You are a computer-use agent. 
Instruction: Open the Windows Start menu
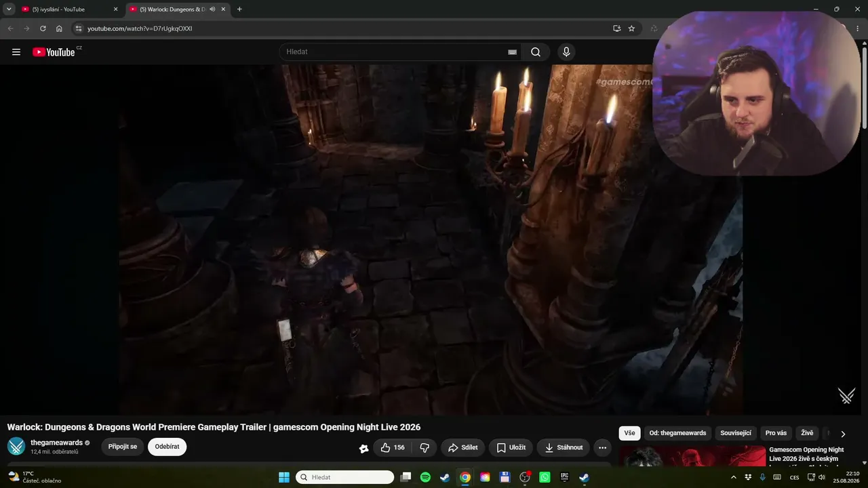click(x=284, y=477)
